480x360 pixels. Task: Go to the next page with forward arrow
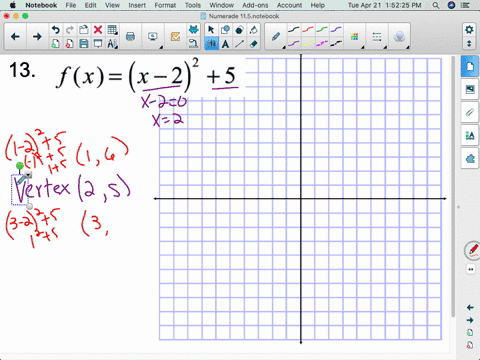(x=37, y=37)
